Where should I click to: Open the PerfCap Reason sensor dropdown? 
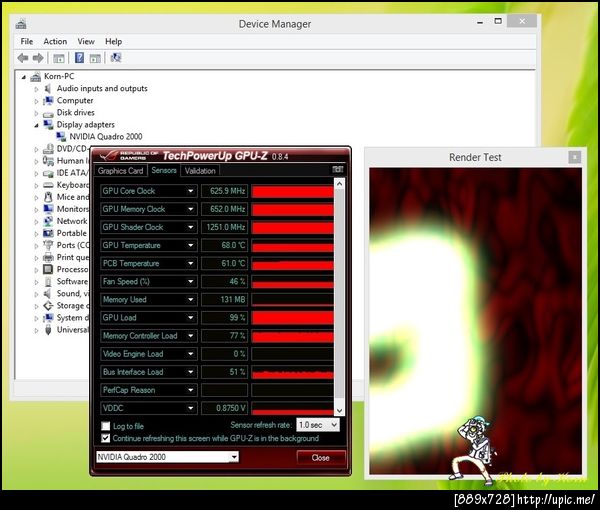[191, 390]
